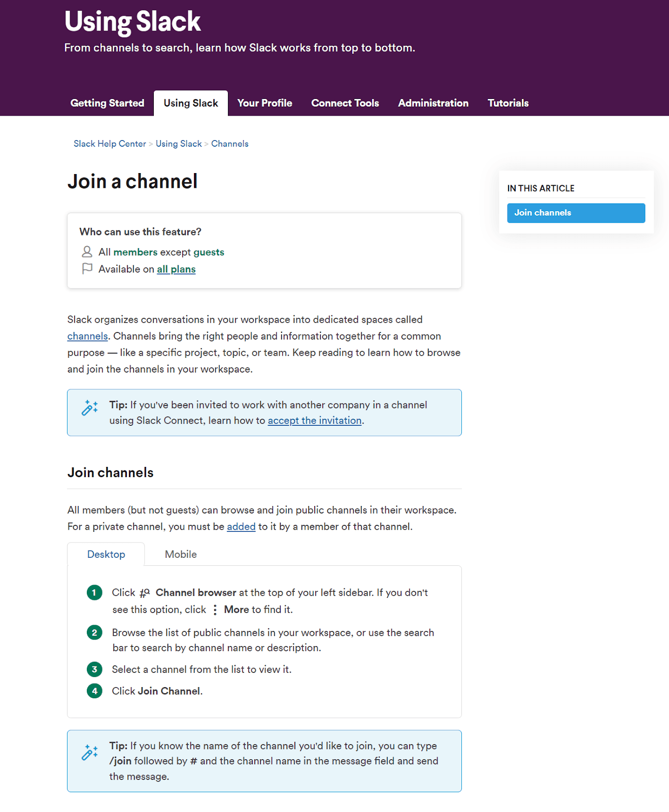Click Slack Help Center breadcrumb link
669x812 pixels.
point(110,144)
